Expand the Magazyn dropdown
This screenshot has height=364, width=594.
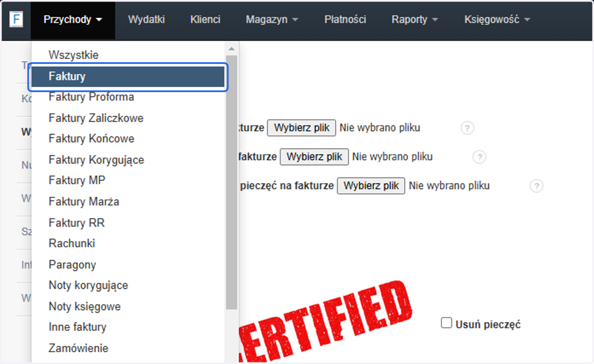tap(272, 20)
